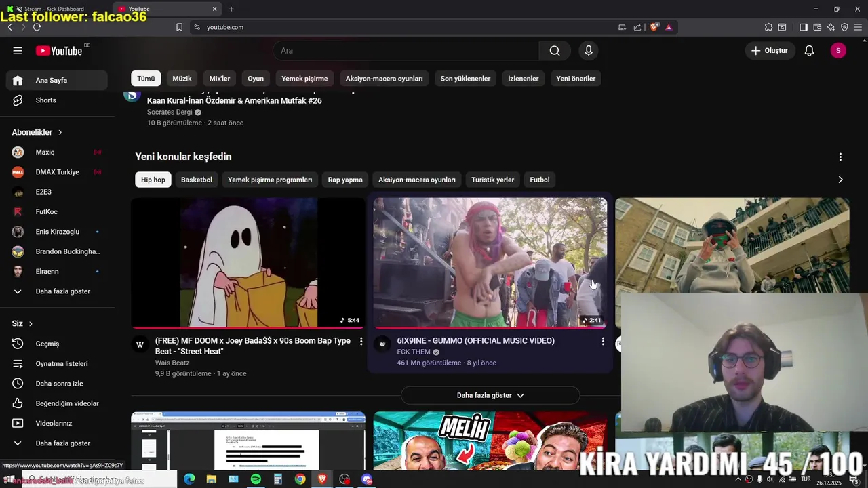Expand the Abonelikler section chevron
Screen dimensions: 868x488
(60, 132)
